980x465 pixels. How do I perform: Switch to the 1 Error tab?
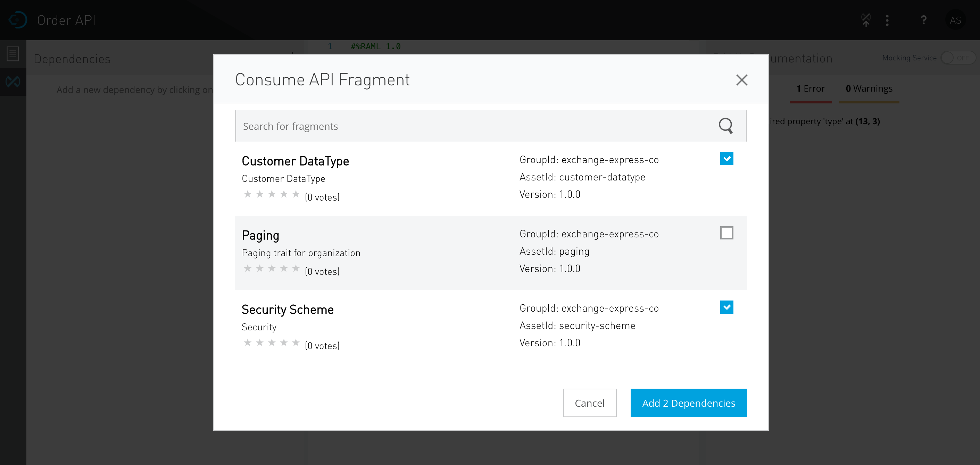[810, 88]
